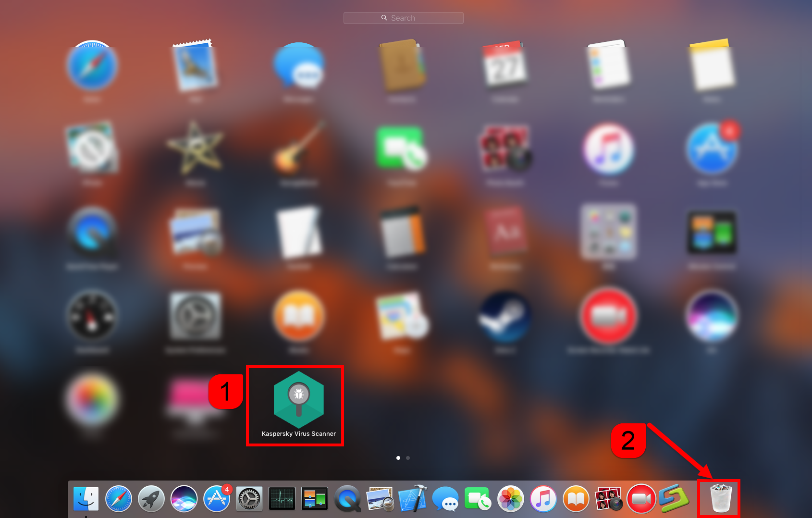Open Mission Control from the Dock
The image size is (812, 518).
pos(315,499)
